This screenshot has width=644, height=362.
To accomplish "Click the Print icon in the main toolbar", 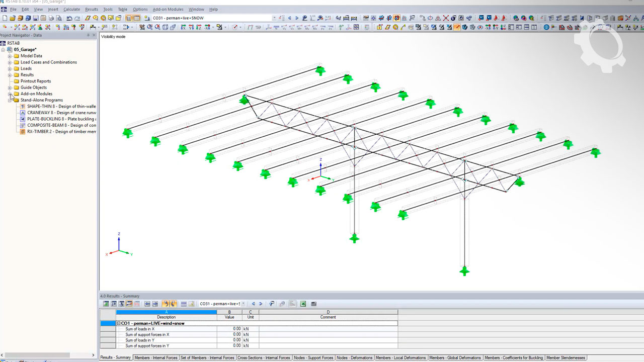I will [51, 18].
